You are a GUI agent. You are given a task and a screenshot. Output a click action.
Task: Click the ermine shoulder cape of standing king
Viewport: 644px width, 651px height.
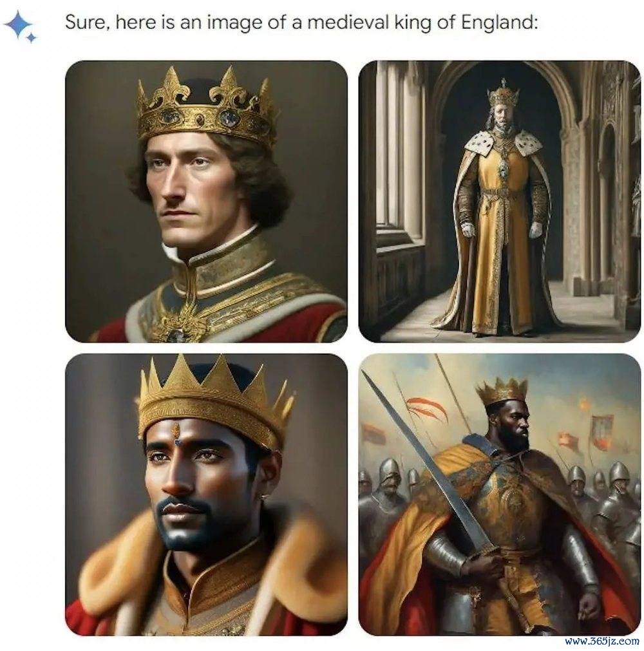pos(504,141)
